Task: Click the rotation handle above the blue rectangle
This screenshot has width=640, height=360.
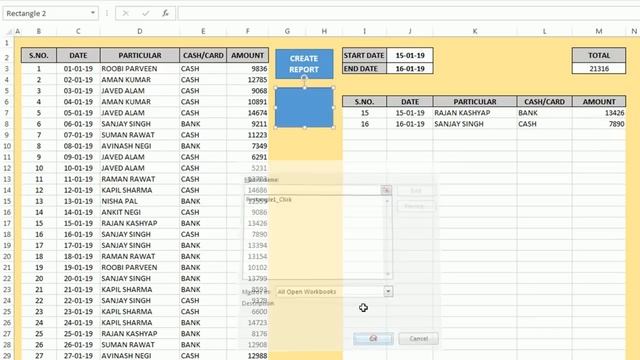Action: (x=304, y=78)
